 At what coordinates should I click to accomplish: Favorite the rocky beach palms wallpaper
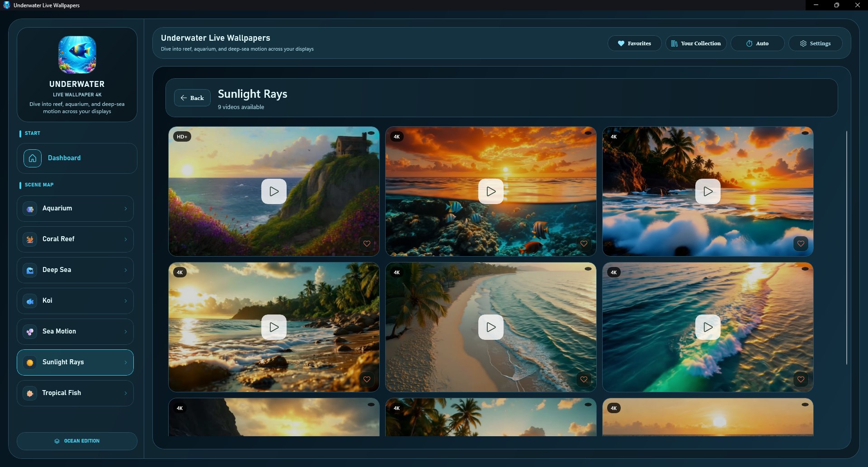click(367, 380)
